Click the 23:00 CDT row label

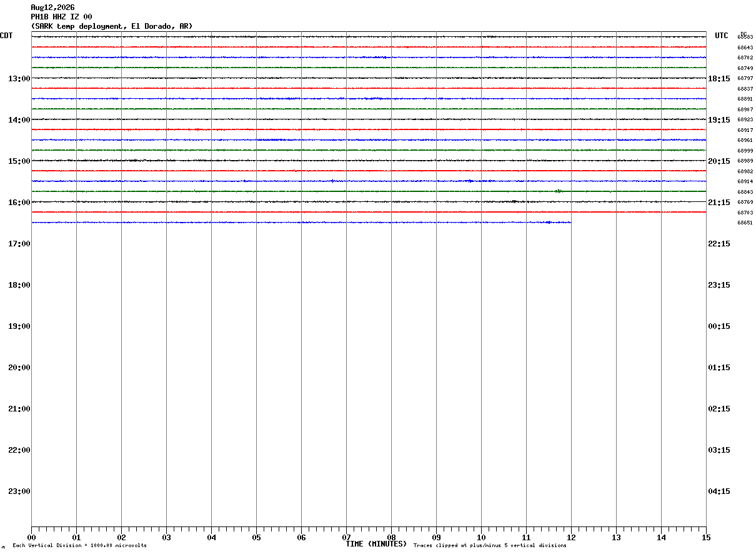(19, 491)
